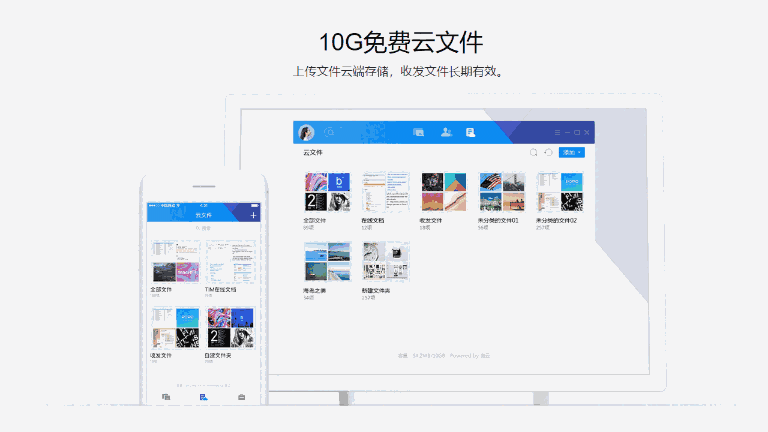Open the 在线文档 folder thumbnail on desktop

point(385,192)
